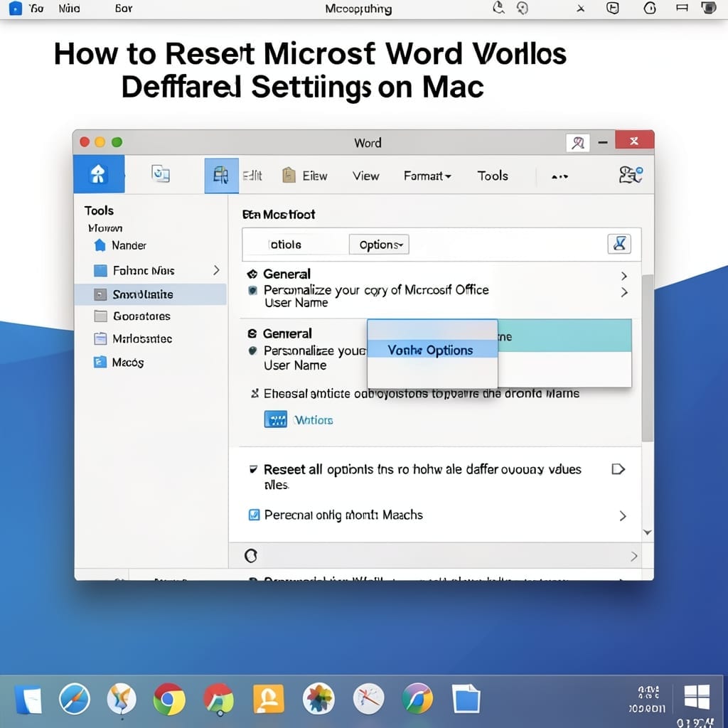Click the hourglass icon in the search bar
The height and width of the screenshot is (728, 728).
click(619, 244)
